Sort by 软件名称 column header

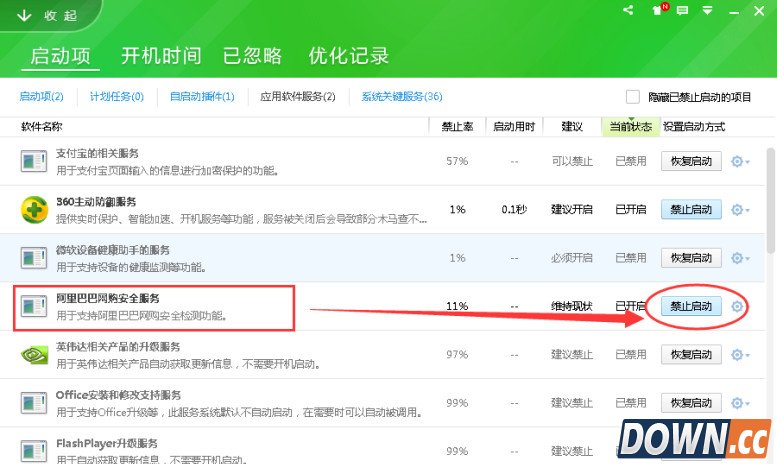click(x=42, y=127)
